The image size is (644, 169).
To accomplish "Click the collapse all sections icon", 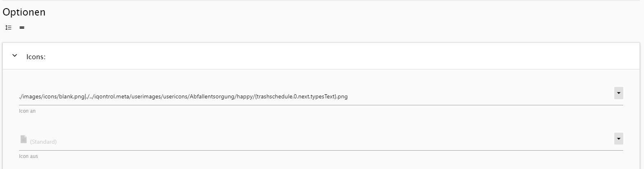I will (22, 28).
